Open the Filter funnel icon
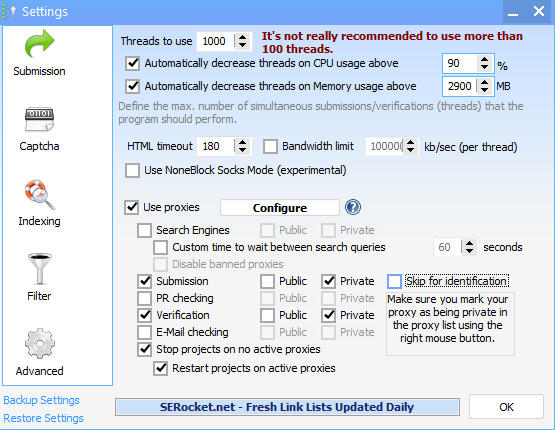555x430 pixels. tap(39, 269)
